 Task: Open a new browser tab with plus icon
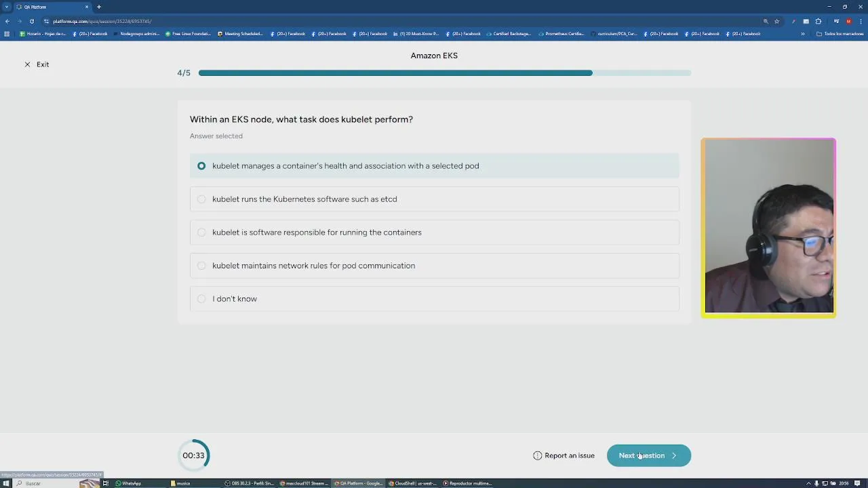tap(98, 7)
